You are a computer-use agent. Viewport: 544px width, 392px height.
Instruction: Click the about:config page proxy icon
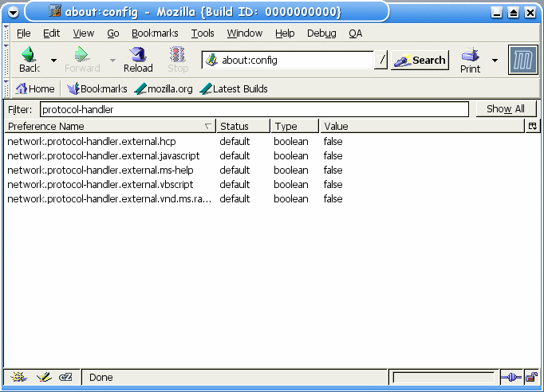[x=211, y=60]
